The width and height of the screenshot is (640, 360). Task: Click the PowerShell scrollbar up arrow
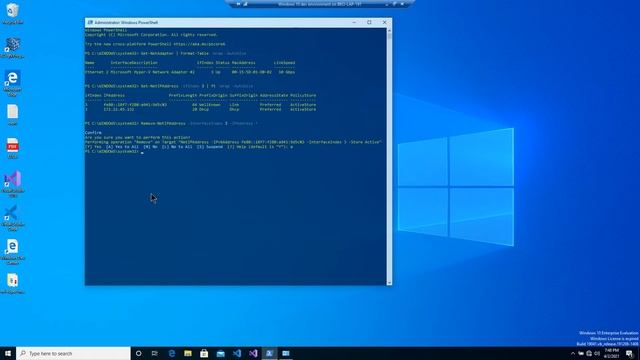389,30
